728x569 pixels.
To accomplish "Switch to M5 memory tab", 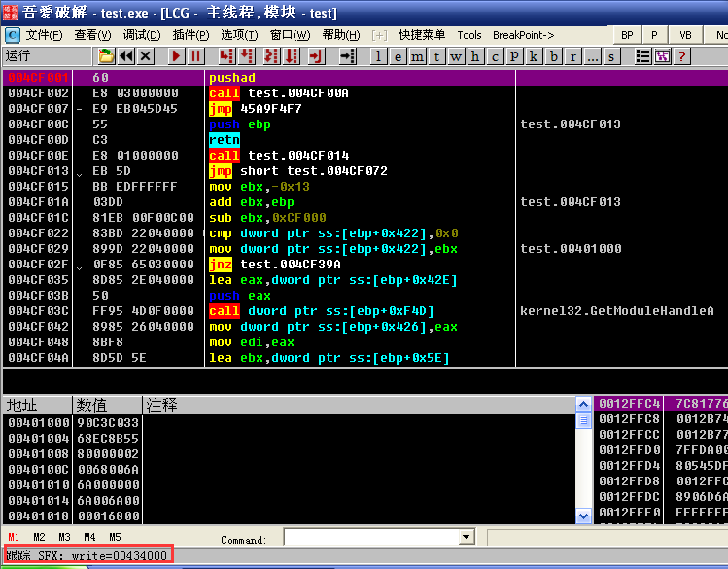I will click(x=115, y=537).
